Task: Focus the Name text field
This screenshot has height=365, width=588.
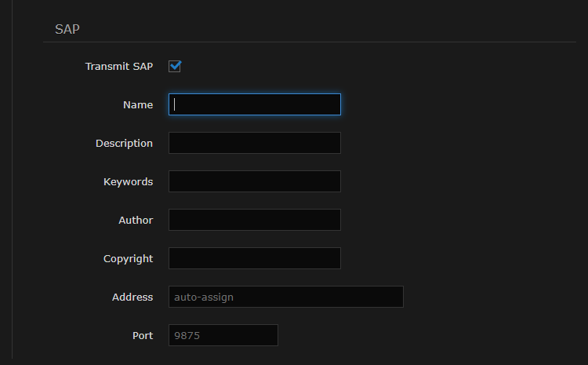Action: point(254,104)
